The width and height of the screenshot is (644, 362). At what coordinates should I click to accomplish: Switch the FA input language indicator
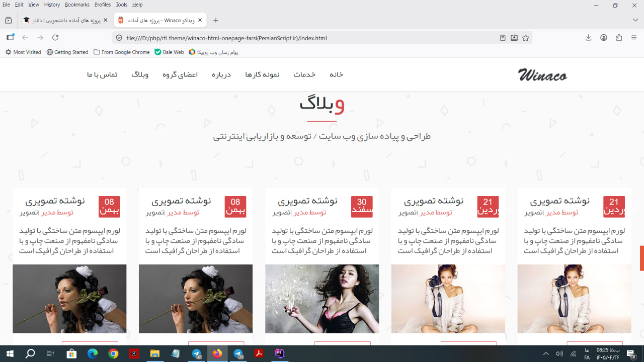pos(587,354)
